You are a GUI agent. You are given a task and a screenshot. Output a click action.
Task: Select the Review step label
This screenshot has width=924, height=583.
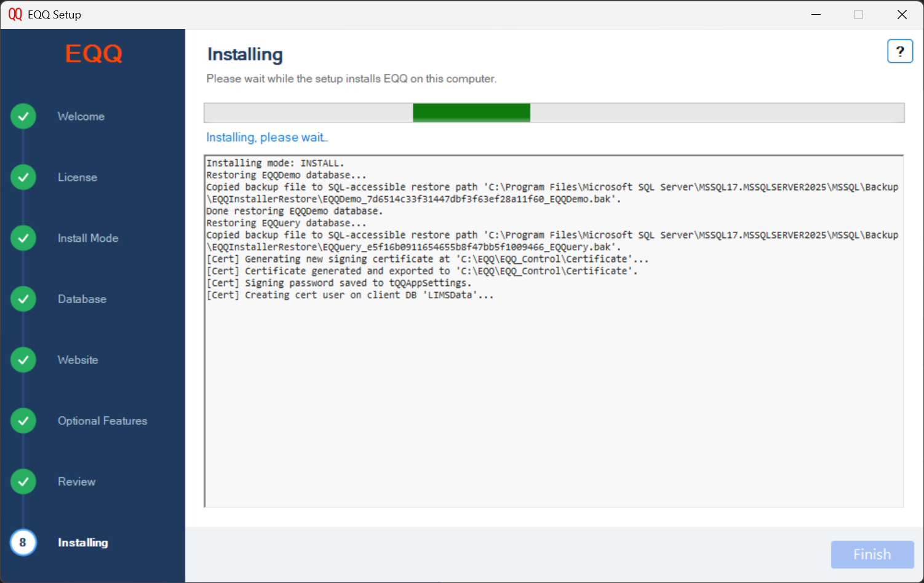(x=76, y=482)
